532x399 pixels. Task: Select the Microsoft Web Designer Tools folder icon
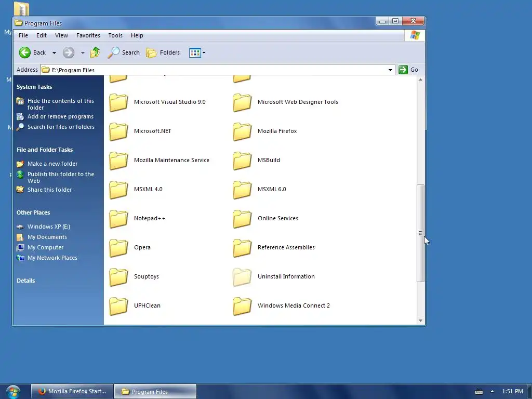click(242, 102)
